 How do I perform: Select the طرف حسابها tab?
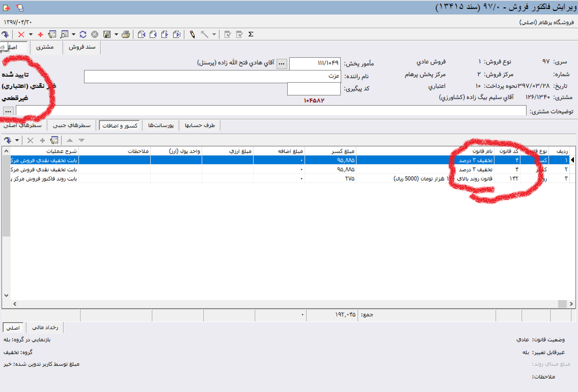200,125
